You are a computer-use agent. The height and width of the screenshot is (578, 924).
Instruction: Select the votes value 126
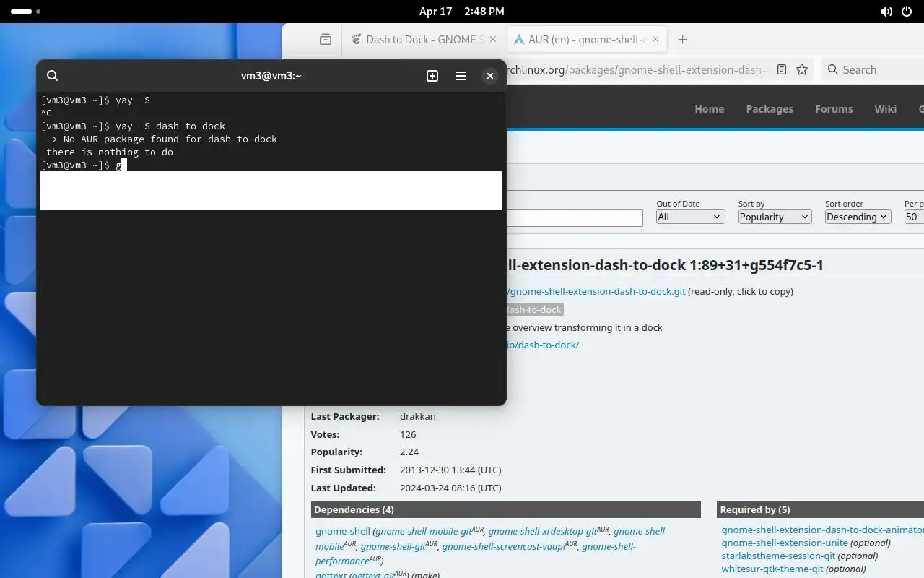point(408,434)
